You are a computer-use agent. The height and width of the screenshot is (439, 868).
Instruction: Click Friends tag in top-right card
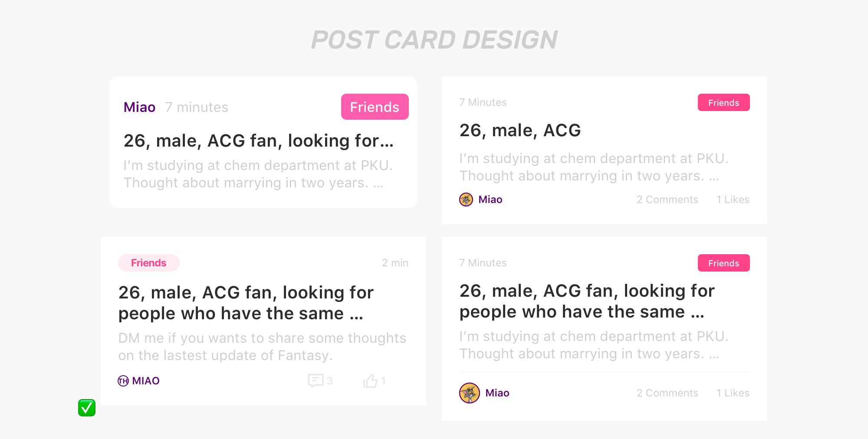724,102
